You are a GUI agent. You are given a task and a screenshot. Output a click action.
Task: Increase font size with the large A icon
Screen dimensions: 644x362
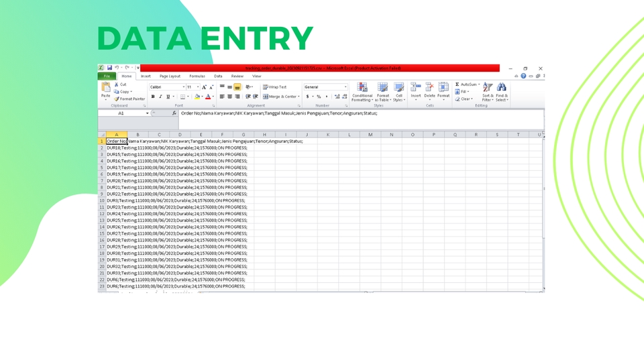pyautogui.click(x=204, y=87)
